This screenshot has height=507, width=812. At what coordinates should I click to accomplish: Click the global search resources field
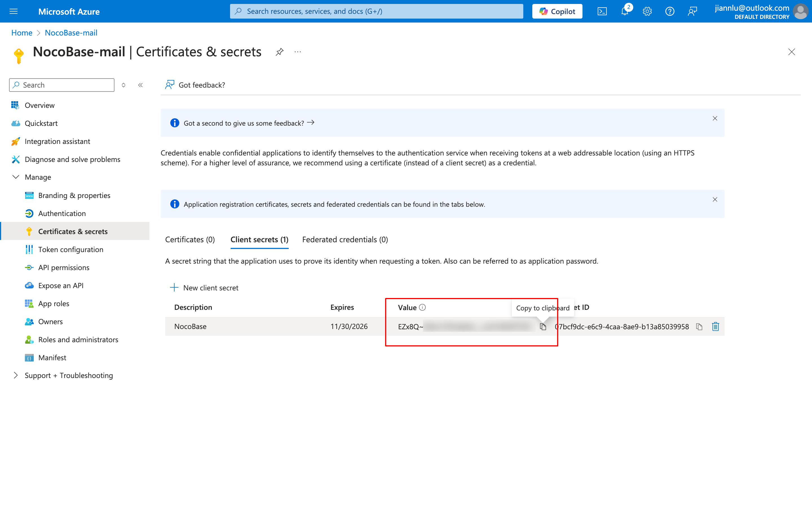point(376,11)
